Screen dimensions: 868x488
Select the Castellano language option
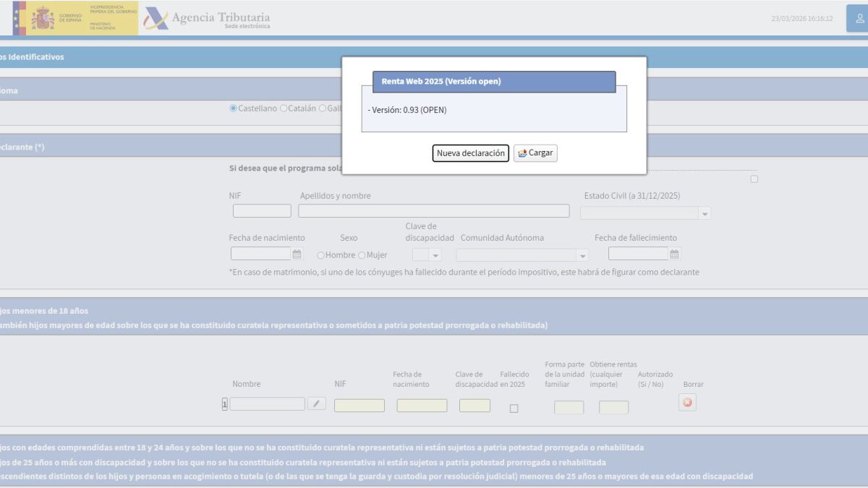click(234, 108)
